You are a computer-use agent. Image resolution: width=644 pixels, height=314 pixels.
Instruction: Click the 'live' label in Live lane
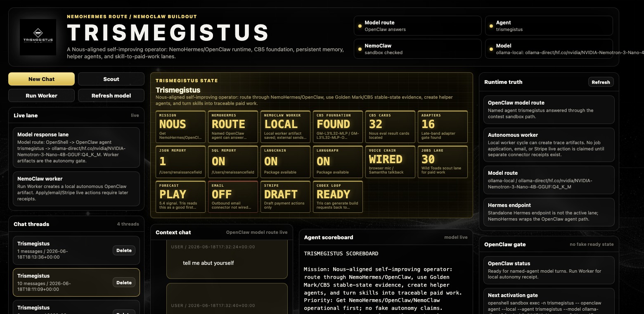[135, 115]
